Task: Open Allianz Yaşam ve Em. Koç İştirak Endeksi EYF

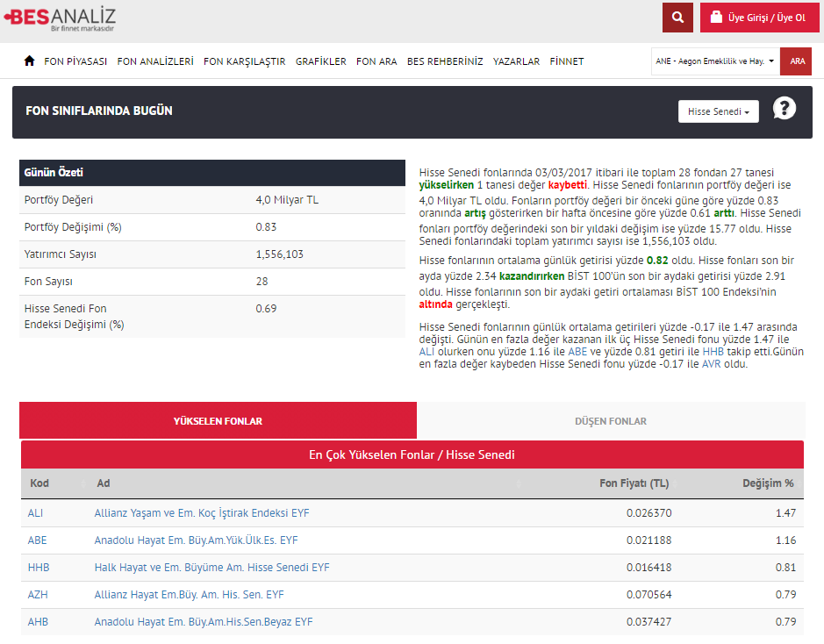Action: (x=202, y=513)
